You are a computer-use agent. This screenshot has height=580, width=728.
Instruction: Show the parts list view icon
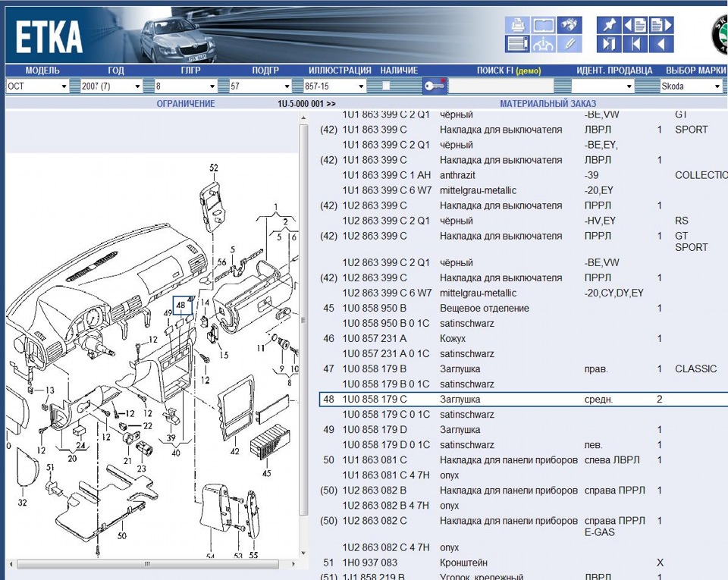pos(517,44)
